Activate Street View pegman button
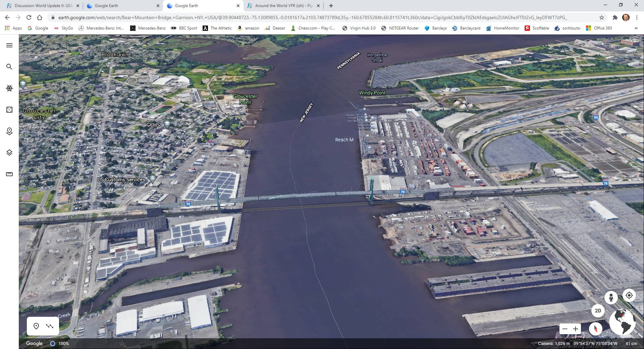This screenshot has width=644, height=349. click(611, 297)
